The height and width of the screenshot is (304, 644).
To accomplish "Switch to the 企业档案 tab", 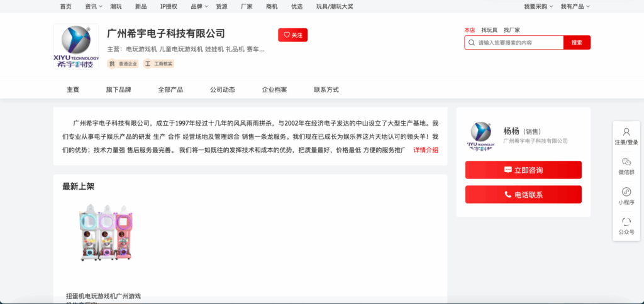I will (274, 90).
